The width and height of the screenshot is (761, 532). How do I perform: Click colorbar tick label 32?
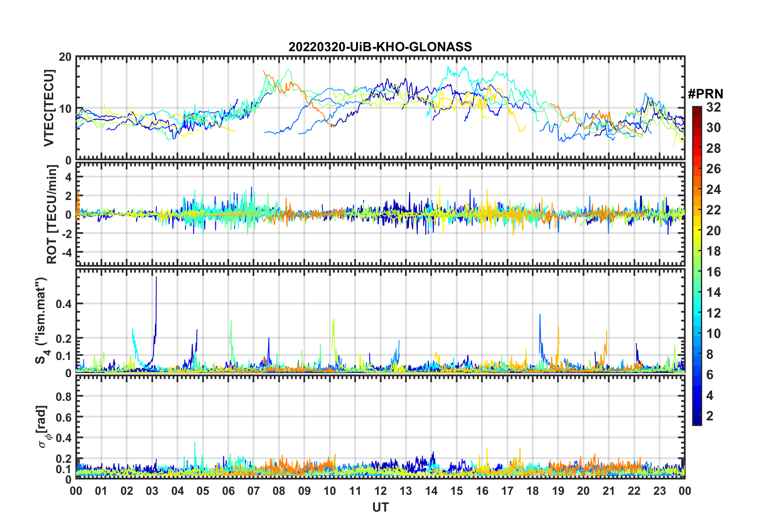click(713, 107)
